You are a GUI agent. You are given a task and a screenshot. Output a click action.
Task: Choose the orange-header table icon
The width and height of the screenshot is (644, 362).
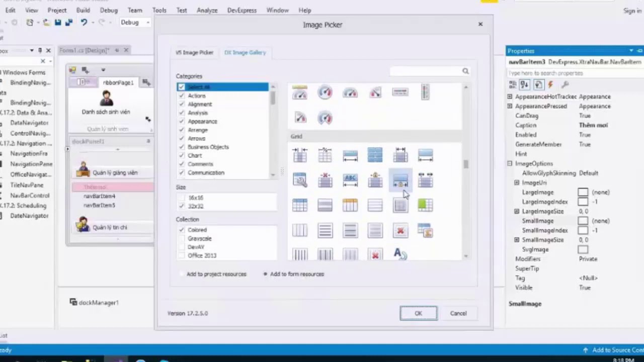point(350,205)
